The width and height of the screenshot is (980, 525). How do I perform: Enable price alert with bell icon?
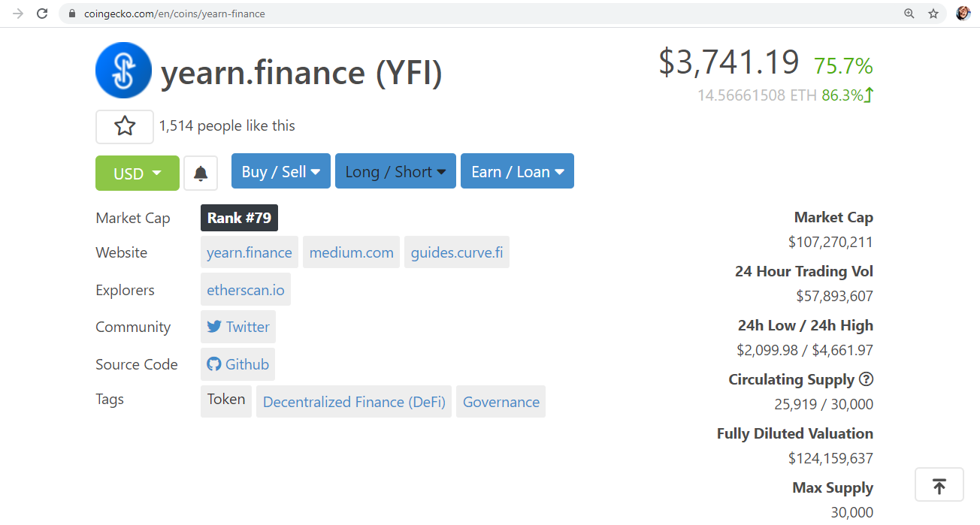pos(201,173)
